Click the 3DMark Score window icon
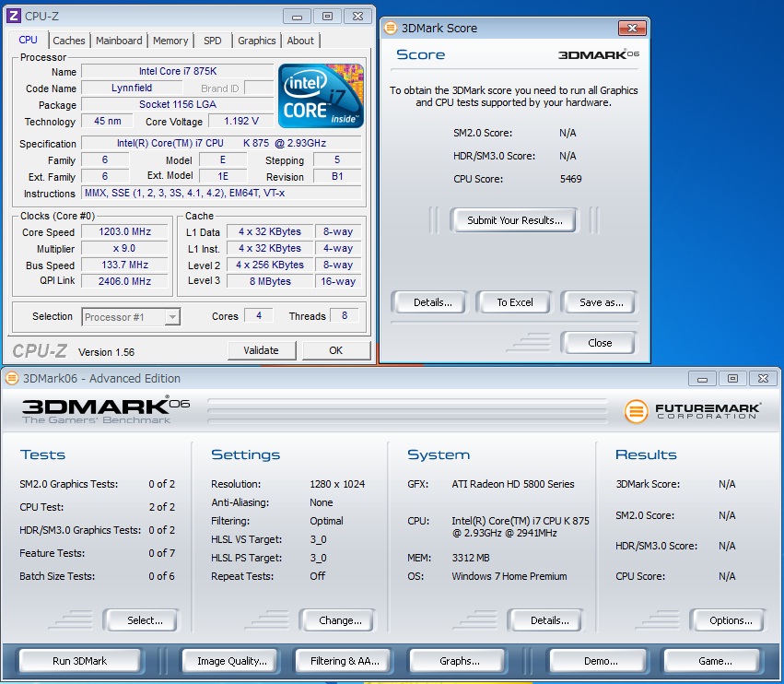The height and width of the screenshot is (684, 784). point(391,29)
